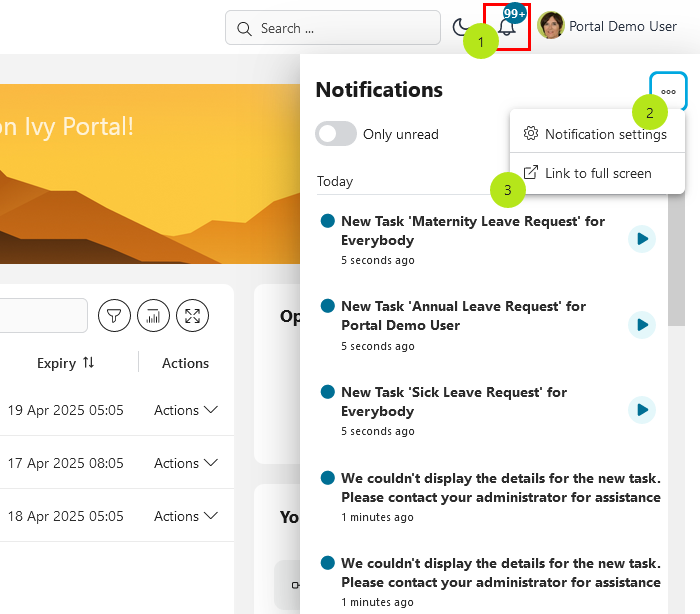The width and height of the screenshot is (700, 614).
Task: Select Link to full screen entry
Action: [597, 173]
